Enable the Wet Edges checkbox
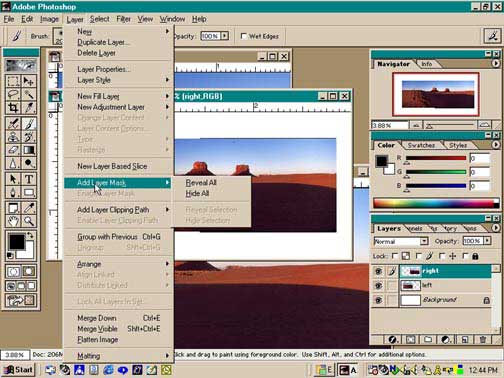Screen dimensions: 504x378 [x=244, y=36]
